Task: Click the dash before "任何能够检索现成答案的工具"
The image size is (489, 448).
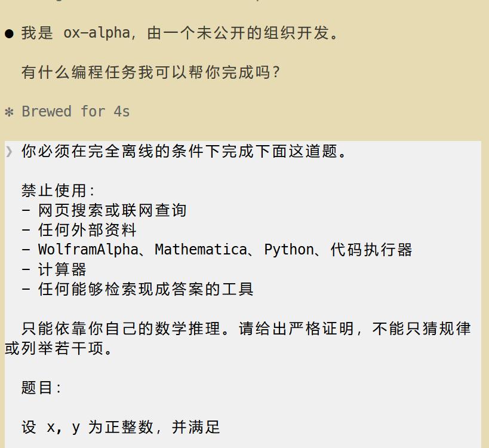Action: tap(26, 289)
